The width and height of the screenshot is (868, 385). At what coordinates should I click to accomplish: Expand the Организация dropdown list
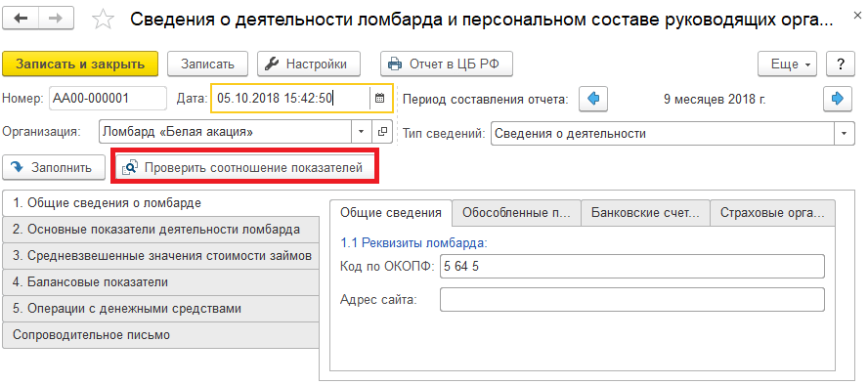361,132
